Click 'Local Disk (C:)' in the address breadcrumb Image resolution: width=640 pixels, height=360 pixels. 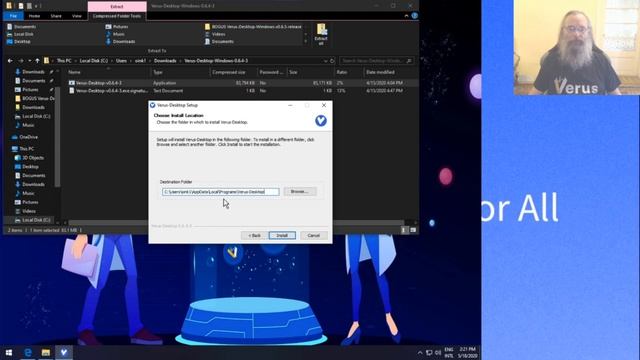[93, 61]
